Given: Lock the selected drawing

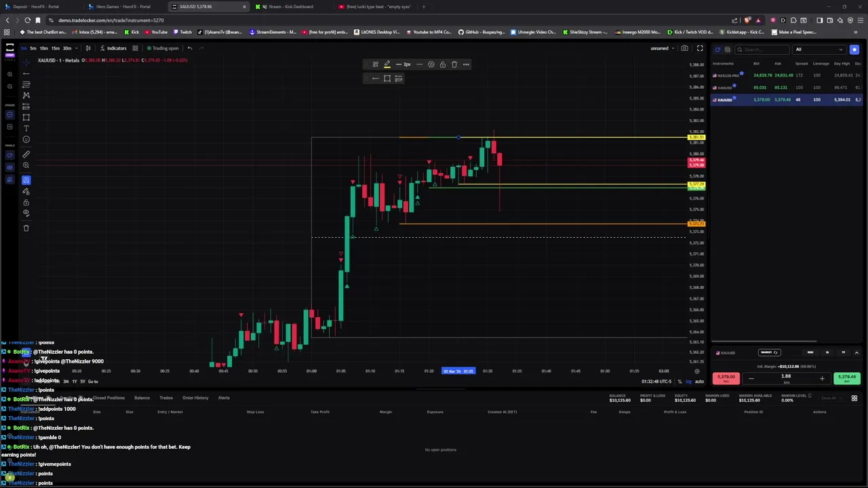Looking at the screenshot, I should 443,64.
